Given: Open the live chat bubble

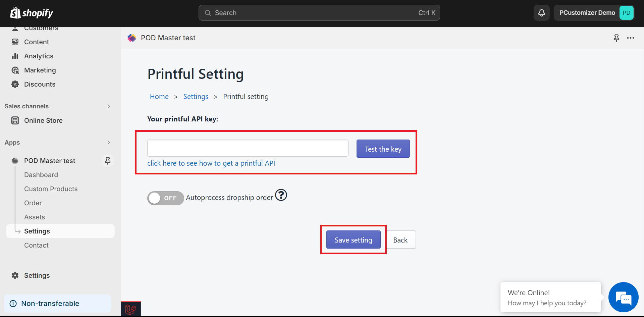Looking at the screenshot, I should [624, 297].
